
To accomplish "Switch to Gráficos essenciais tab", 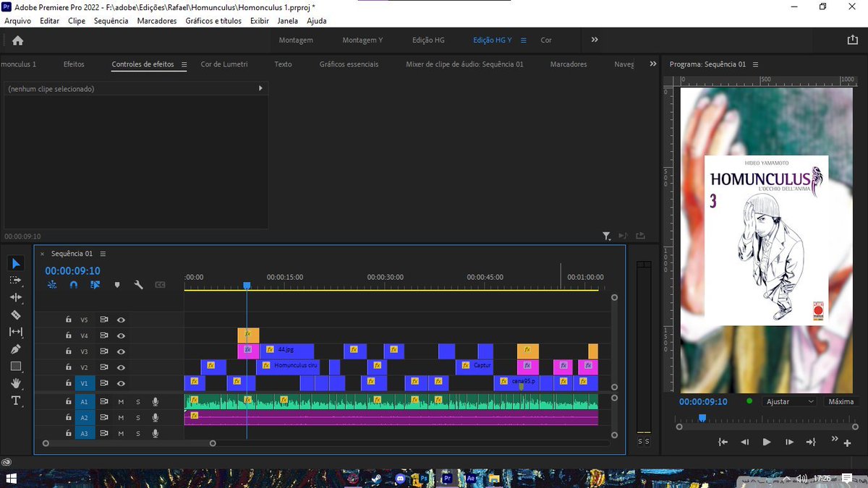I will click(349, 64).
